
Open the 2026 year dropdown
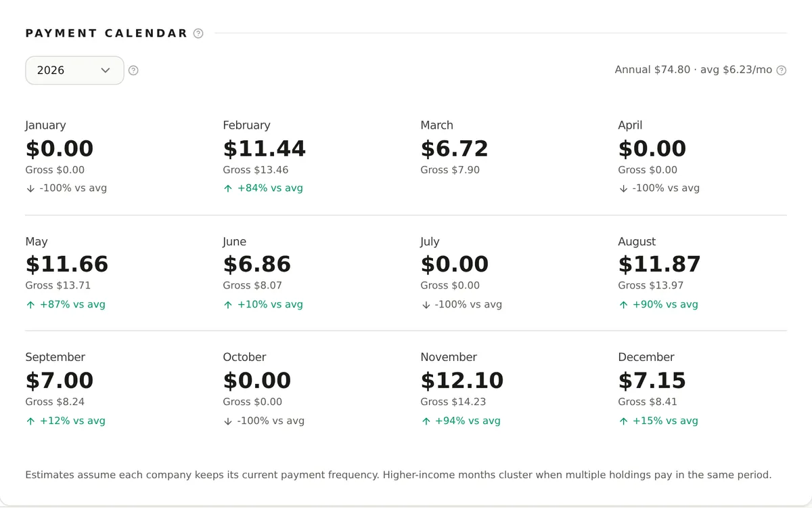(74, 70)
